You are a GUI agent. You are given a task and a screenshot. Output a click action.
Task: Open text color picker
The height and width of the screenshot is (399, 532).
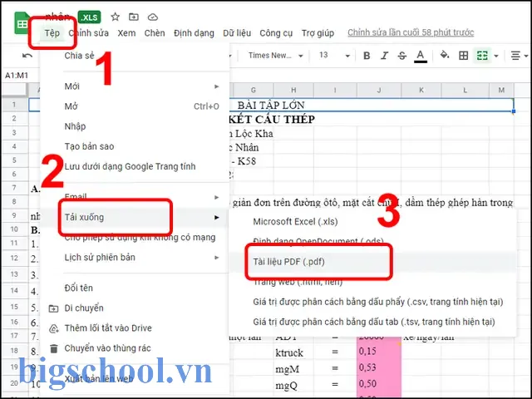pyautogui.click(x=421, y=56)
